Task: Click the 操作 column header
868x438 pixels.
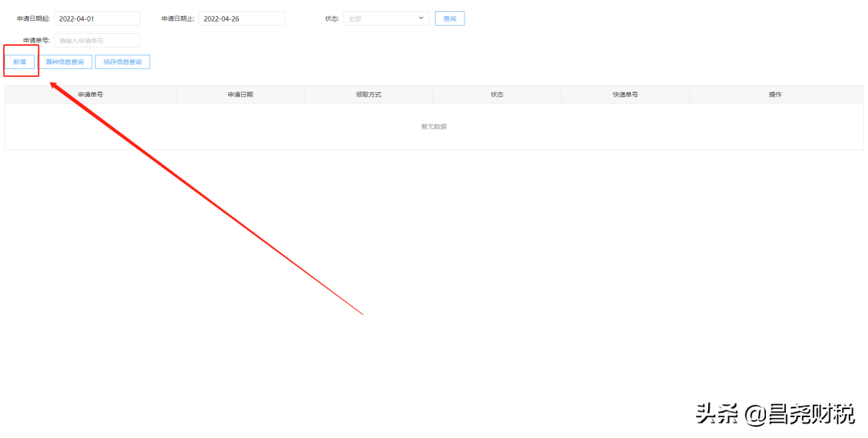Action: [775, 95]
